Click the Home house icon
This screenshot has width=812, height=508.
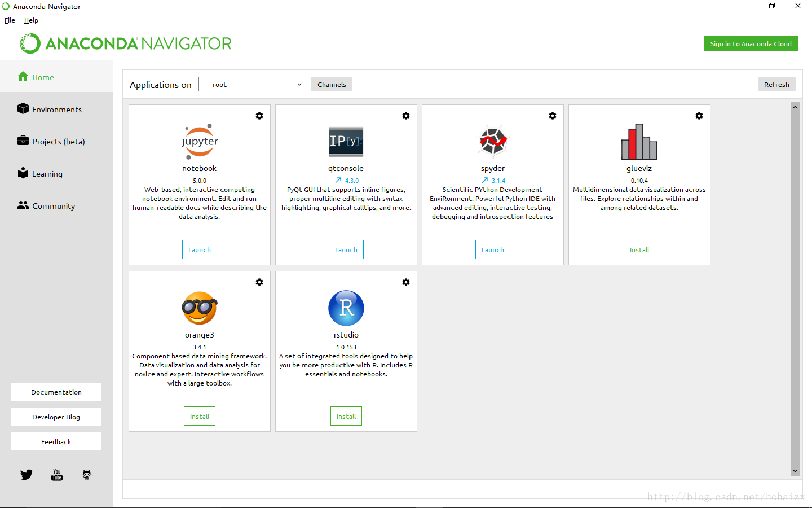point(23,76)
